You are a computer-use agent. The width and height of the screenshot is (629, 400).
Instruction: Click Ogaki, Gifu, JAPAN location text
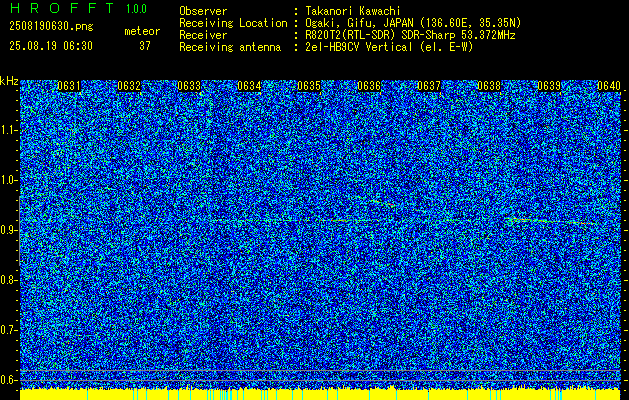pyautogui.click(x=413, y=23)
